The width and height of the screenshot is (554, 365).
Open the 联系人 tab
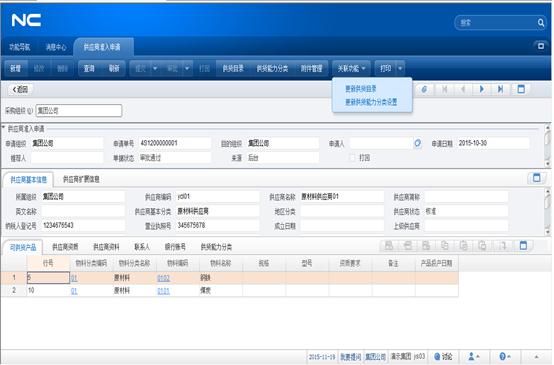pyautogui.click(x=142, y=247)
